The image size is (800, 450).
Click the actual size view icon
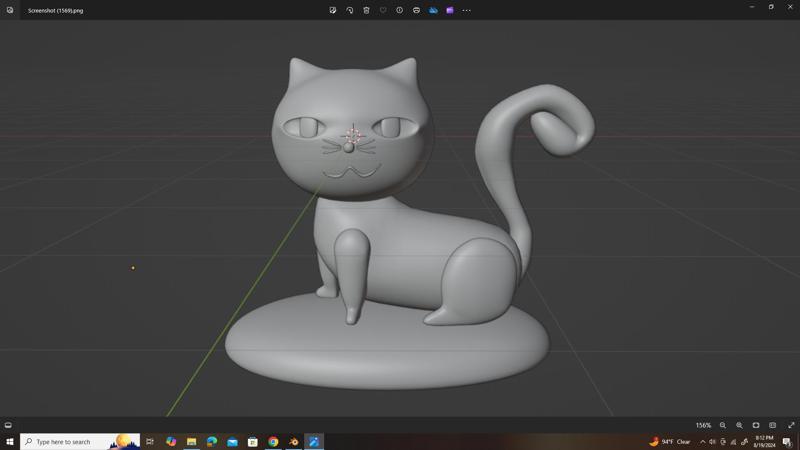[772, 425]
